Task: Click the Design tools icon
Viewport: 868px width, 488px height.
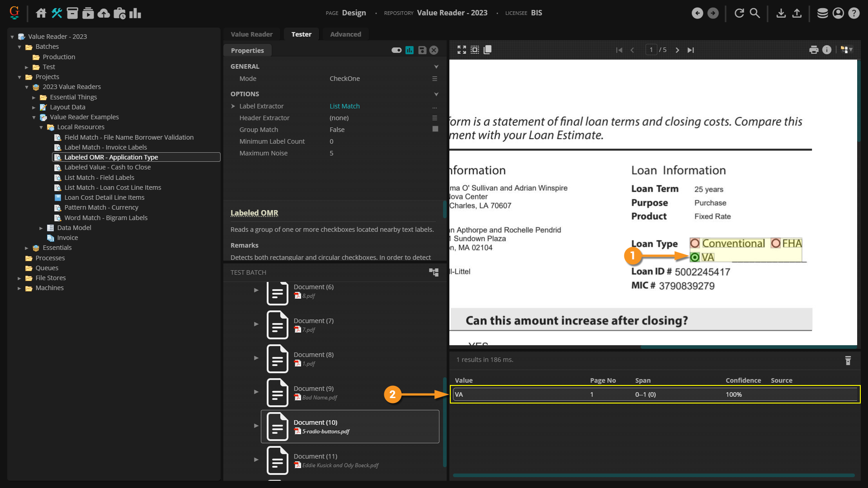Action: point(57,13)
